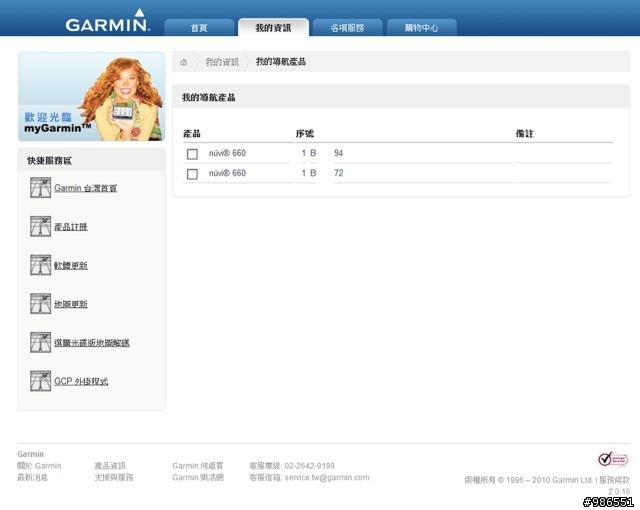Click the myGarmin welcome banner image
The image size is (640, 510).
pyautogui.click(x=92, y=97)
